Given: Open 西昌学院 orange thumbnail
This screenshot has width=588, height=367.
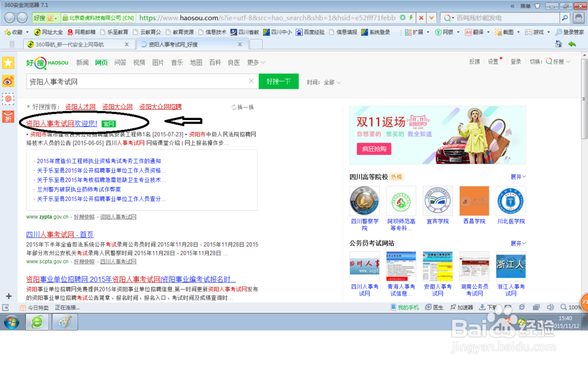Looking at the screenshot, I should pyautogui.click(x=474, y=201).
